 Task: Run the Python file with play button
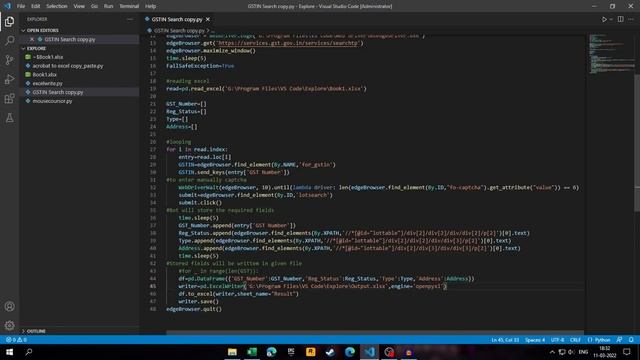click(604, 19)
